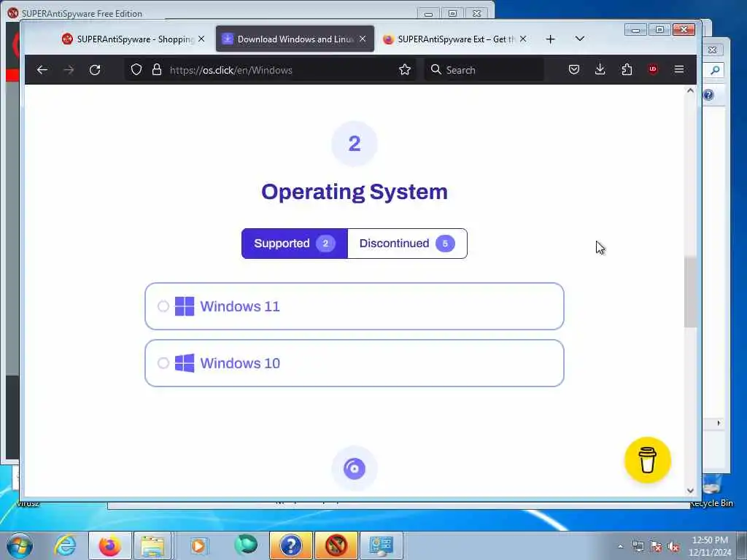Click the blue help icon in background window
Viewport: 747px width, 560px height.
click(x=708, y=95)
